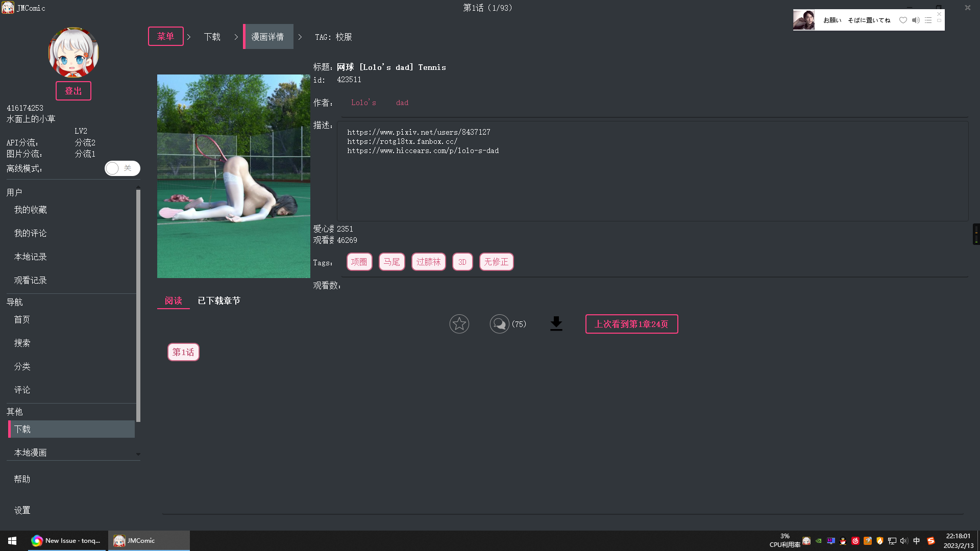980x551 pixels.
Task: Open 我的收藏 in the sidebar
Action: (x=31, y=210)
